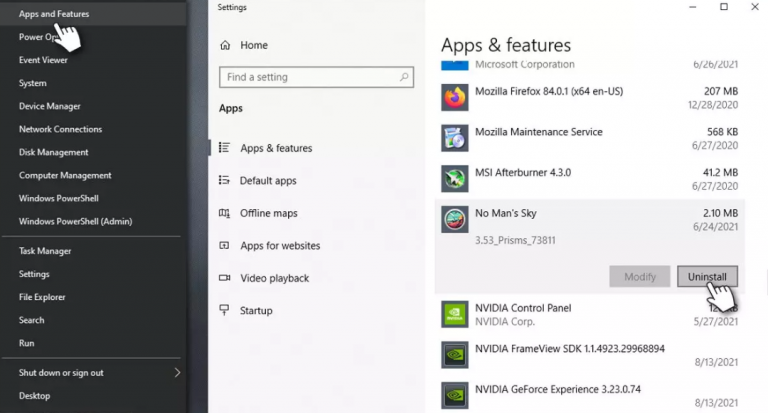768x413 pixels.
Task: Click the Home icon in Settings
Action: [225, 45]
